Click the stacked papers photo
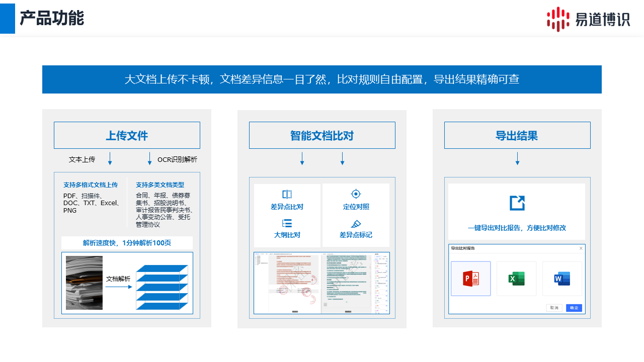Image resolution: width=644 pixels, height=362 pixels. point(84,283)
